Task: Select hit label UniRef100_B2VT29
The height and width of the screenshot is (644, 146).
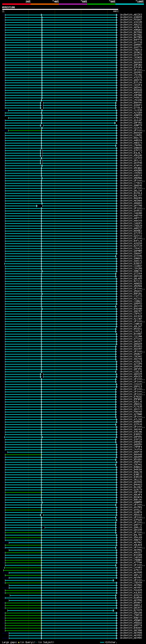Action: pos(131,246)
